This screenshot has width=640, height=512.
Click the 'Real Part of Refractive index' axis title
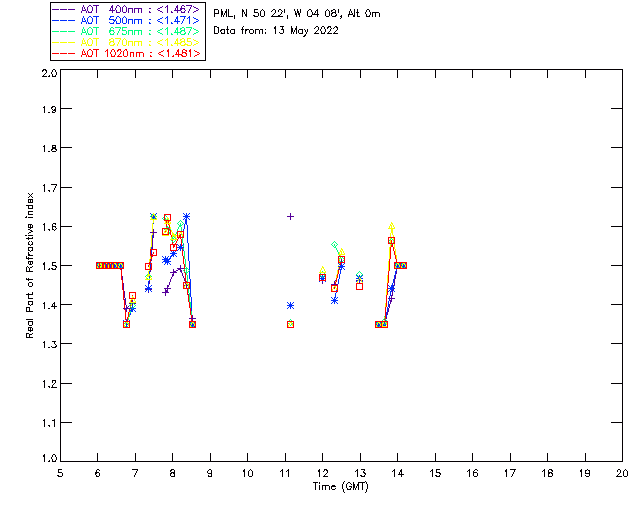[x=29, y=265]
